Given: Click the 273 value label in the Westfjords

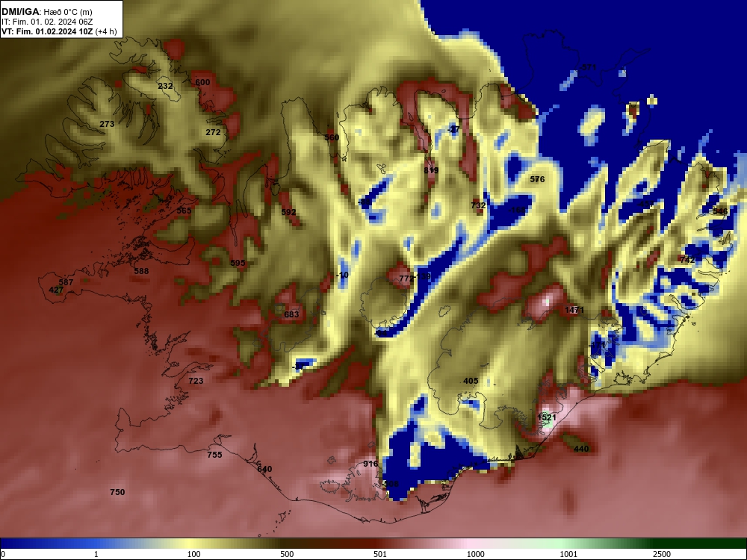Looking at the screenshot, I should [107, 124].
